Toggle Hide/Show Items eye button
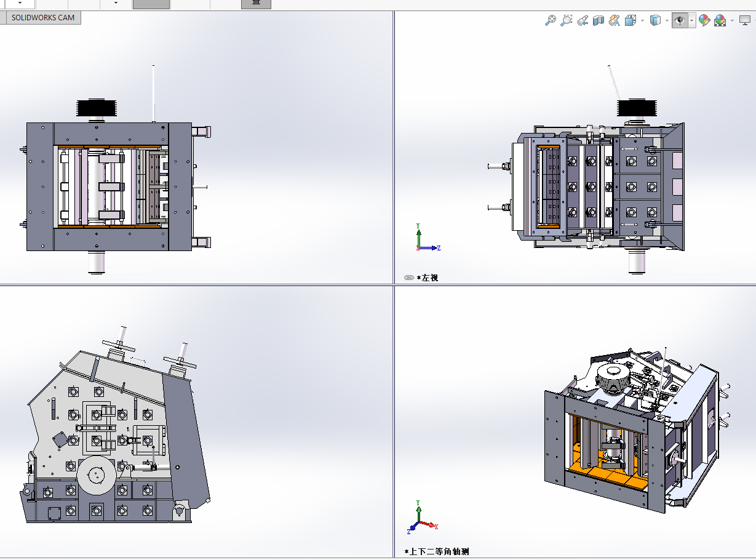This screenshot has width=756, height=560. tap(680, 20)
